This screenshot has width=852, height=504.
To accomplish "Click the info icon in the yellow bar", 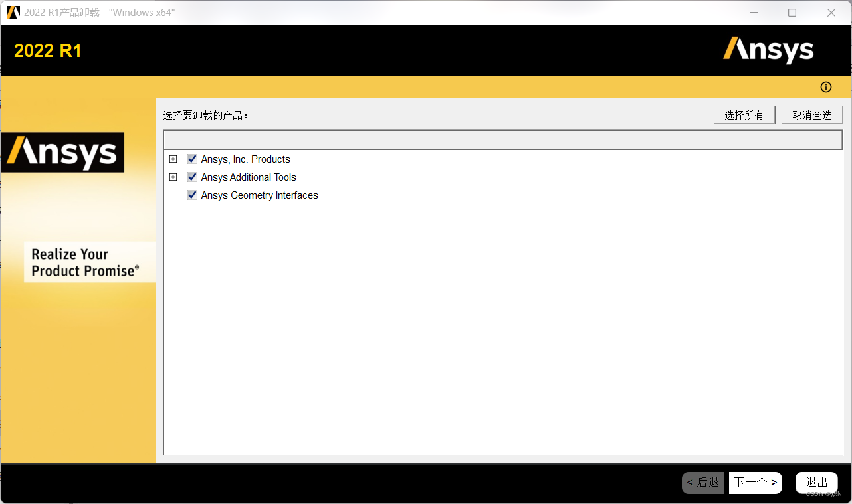I will [826, 87].
